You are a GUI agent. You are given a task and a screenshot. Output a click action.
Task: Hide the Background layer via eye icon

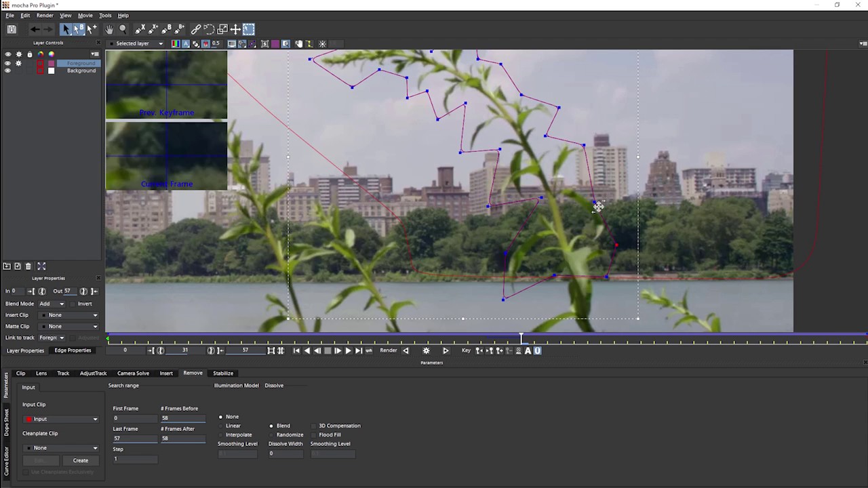click(7, 70)
